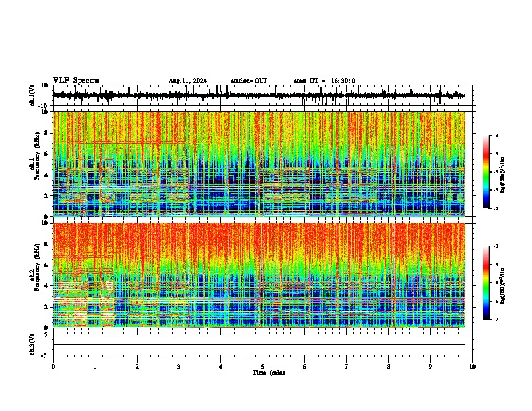Click time axis tick label "9"
Image resolution: width=532 pixels, height=411 pixels.
430,367
